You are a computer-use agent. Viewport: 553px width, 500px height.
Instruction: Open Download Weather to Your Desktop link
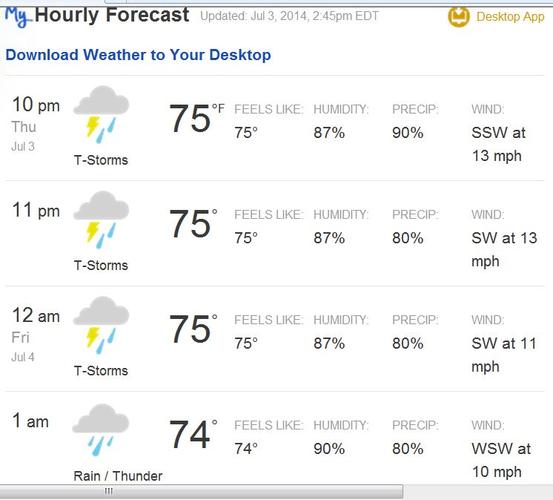tap(138, 55)
